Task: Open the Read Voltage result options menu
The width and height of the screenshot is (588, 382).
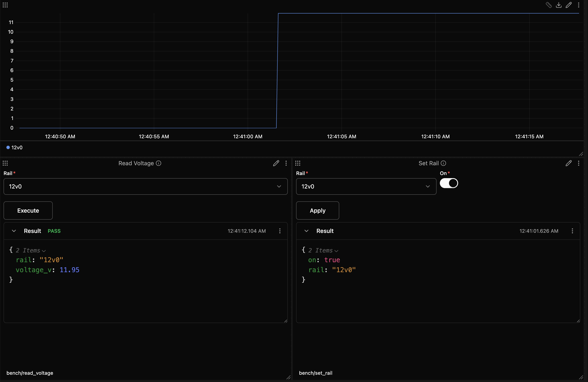Action: click(x=280, y=231)
